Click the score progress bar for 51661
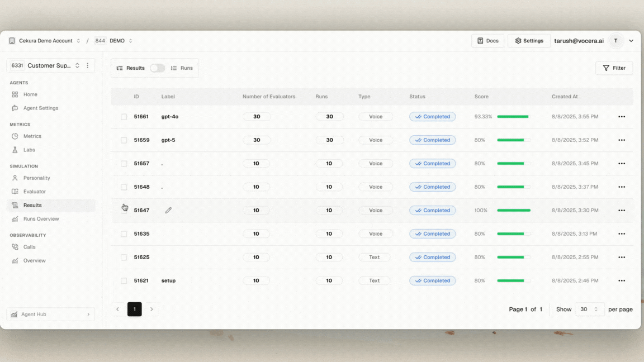The height and width of the screenshot is (362, 644). (x=513, y=117)
